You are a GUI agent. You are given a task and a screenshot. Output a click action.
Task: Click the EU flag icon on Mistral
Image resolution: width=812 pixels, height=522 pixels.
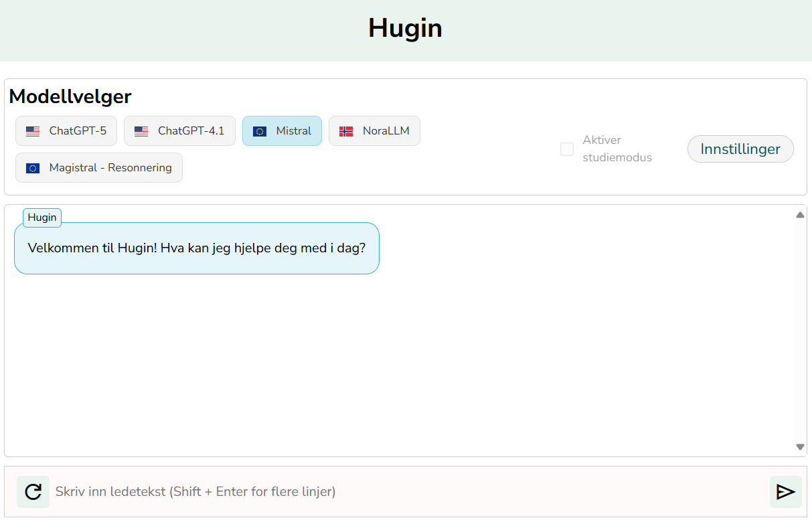point(260,131)
